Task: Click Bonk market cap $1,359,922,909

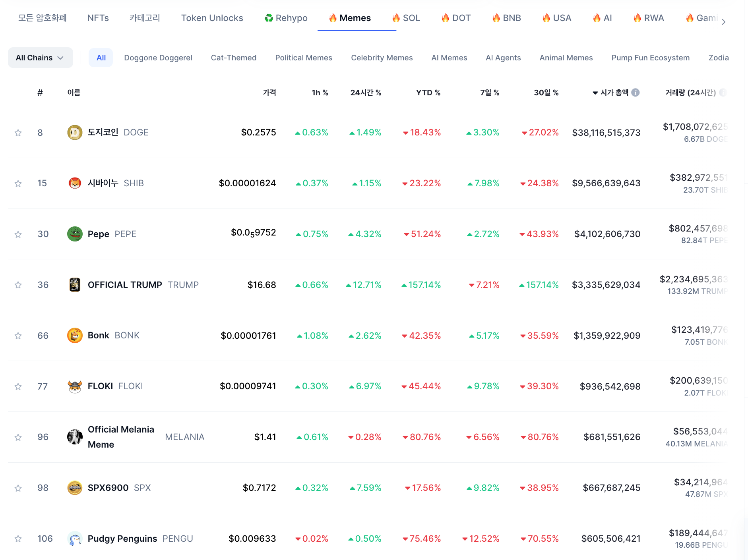Action: 607,336
